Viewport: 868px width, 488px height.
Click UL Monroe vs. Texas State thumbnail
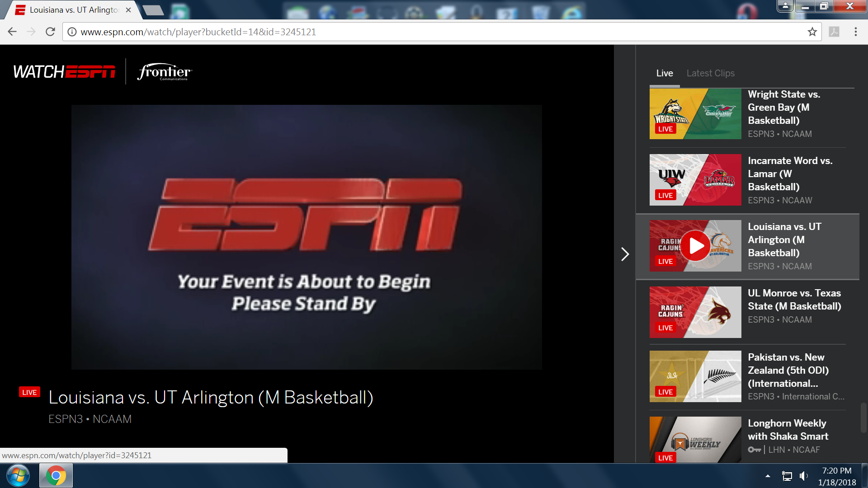click(x=695, y=312)
